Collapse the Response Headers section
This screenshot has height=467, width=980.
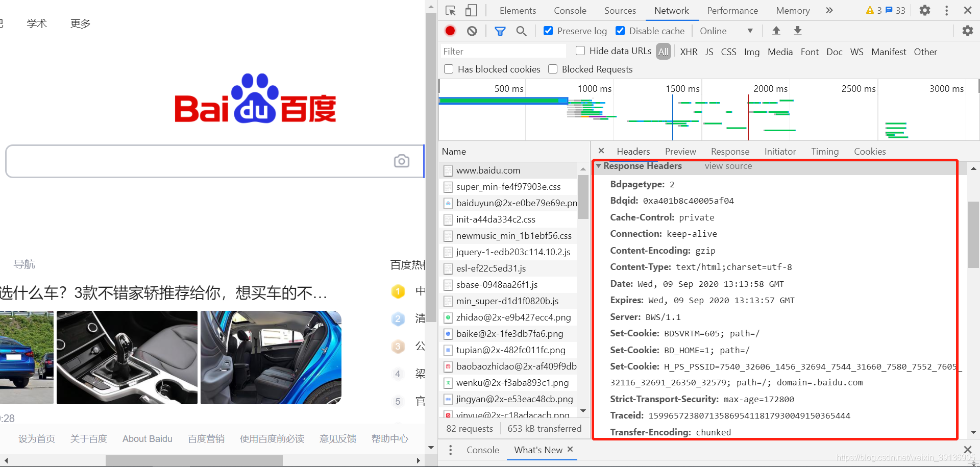599,166
